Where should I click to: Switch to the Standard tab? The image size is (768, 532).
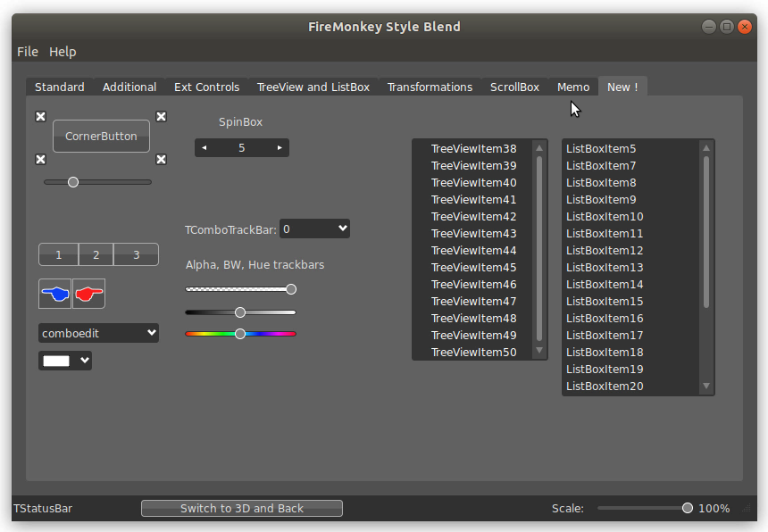click(60, 87)
